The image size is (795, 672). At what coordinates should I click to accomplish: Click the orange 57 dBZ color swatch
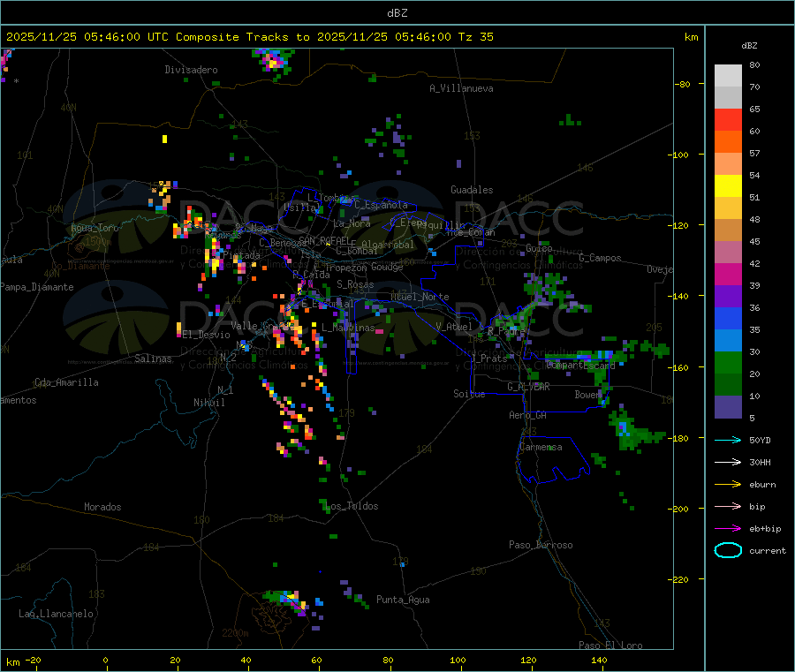click(728, 142)
